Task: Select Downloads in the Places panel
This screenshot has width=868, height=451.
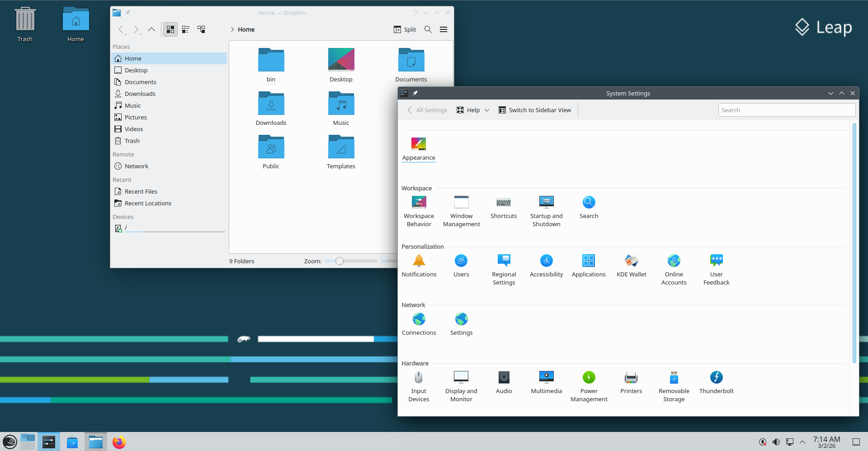Action: [x=140, y=94]
